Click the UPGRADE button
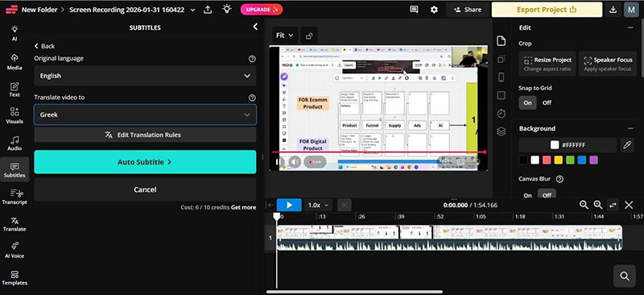Image resolution: width=644 pixels, height=295 pixels. coord(262,10)
